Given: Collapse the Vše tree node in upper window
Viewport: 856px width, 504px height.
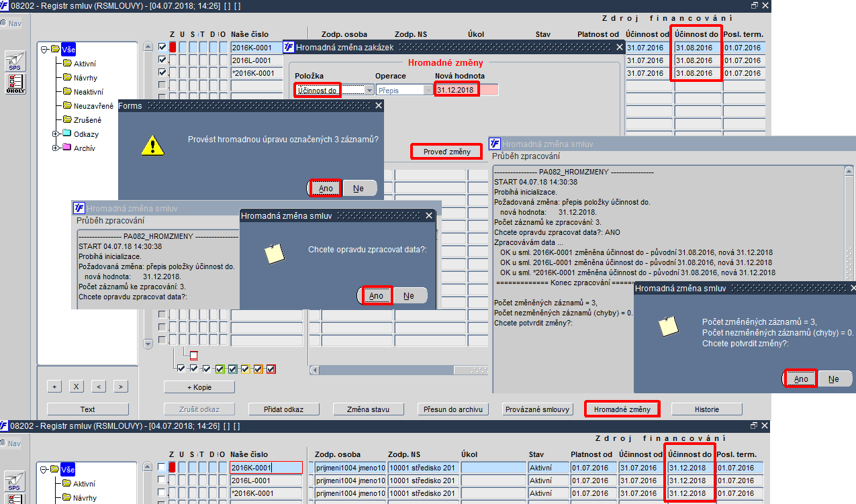Looking at the screenshot, I should tap(44, 49).
